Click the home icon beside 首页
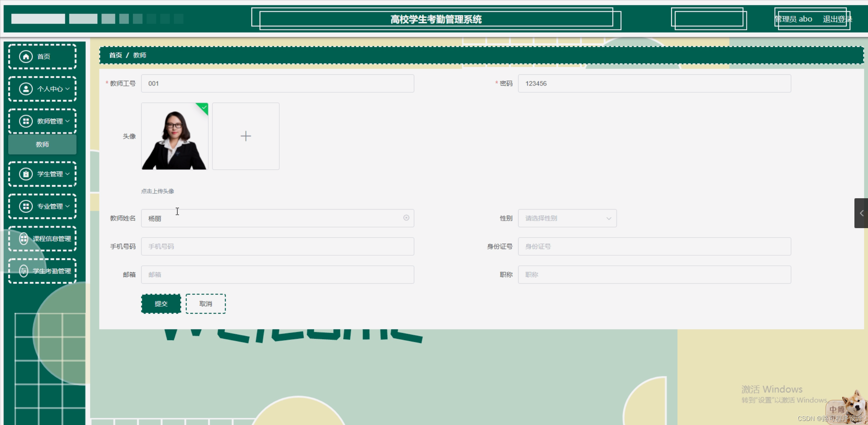The height and width of the screenshot is (425, 868). click(26, 56)
